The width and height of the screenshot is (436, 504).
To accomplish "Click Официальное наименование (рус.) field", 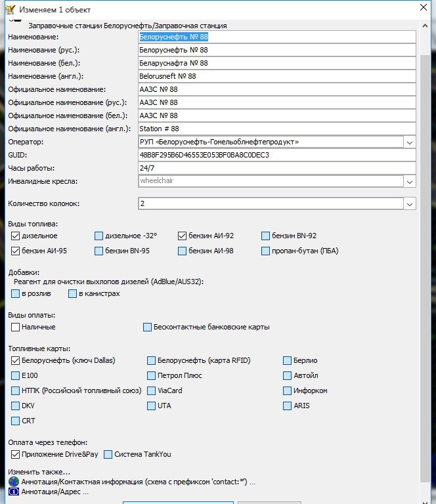I will [x=277, y=102].
